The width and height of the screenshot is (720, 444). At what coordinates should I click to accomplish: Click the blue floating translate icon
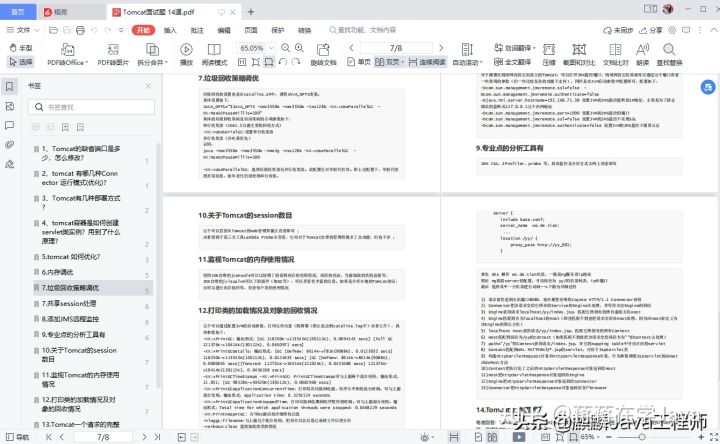708,87
